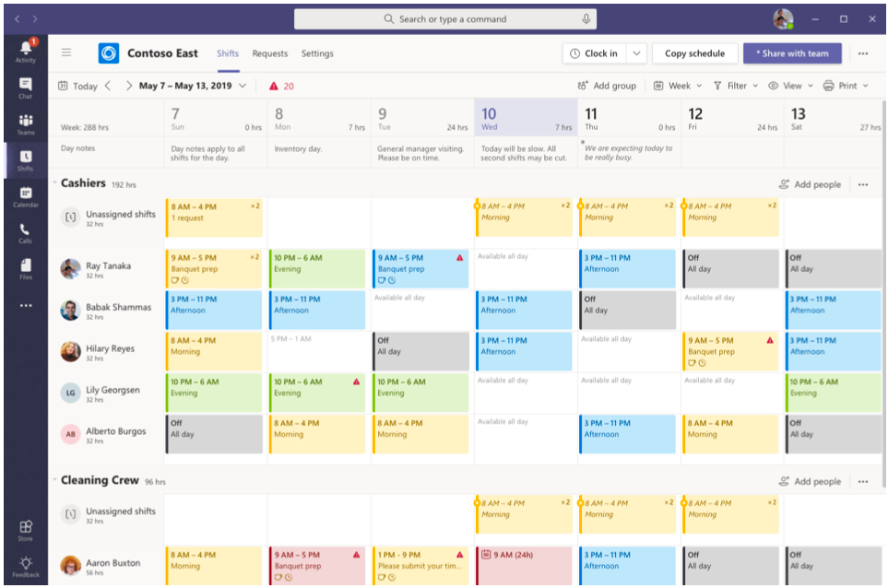This screenshot has height=588, width=888.
Task: Open the user profile avatar
Action: (783, 19)
